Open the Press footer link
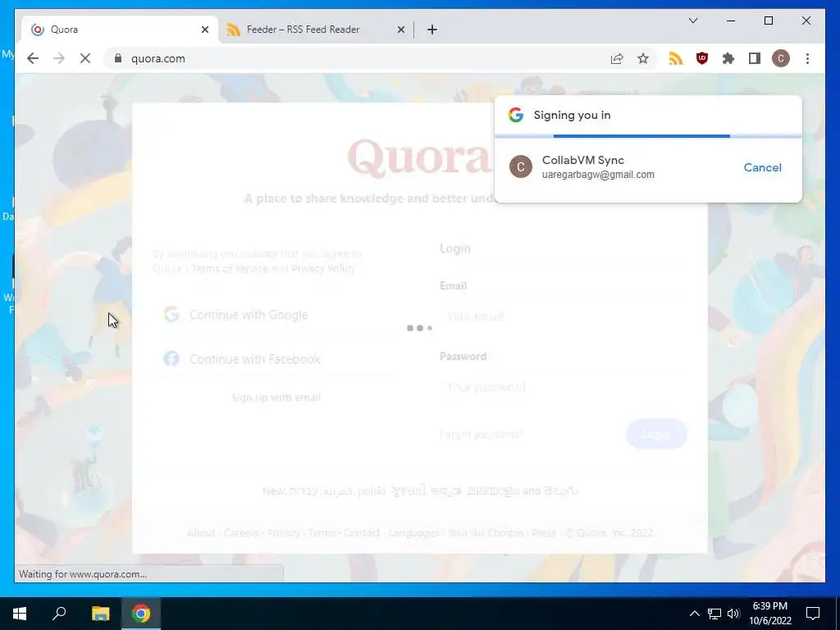840x630 pixels. pyautogui.click(x=543, y=532)
